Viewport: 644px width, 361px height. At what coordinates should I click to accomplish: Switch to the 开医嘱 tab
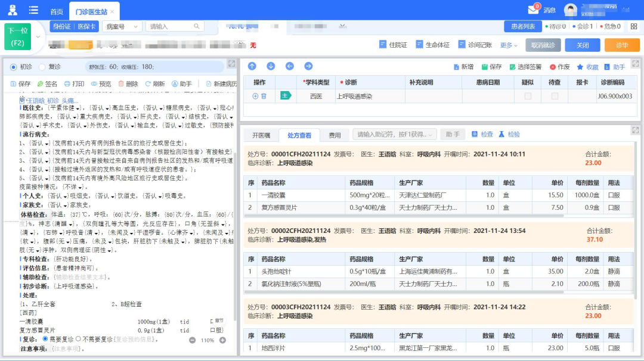click(261, 135)
